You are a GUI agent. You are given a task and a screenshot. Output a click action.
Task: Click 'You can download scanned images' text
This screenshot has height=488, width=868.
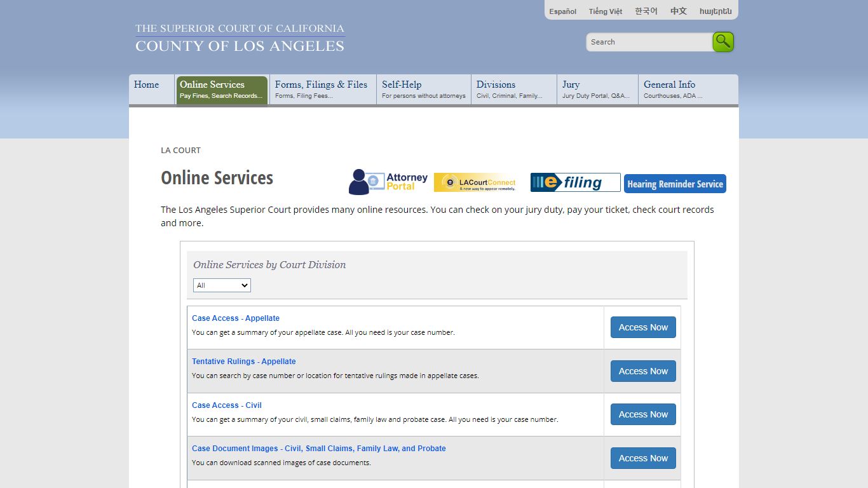click(x=281, y=463)
